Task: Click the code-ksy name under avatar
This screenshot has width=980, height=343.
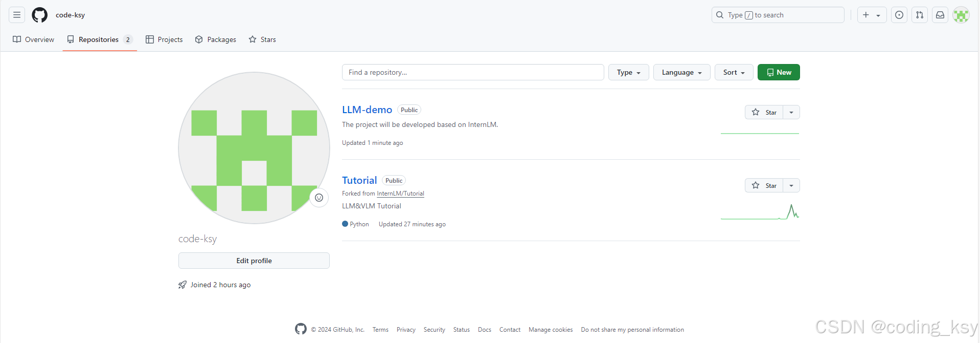Action: pyautogui.click(x=197, y=239)
